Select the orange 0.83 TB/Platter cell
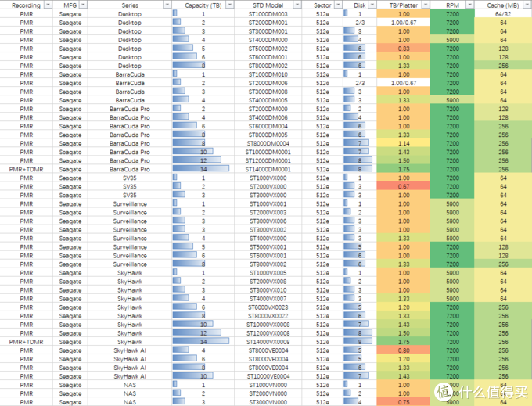 coord(403,49)
